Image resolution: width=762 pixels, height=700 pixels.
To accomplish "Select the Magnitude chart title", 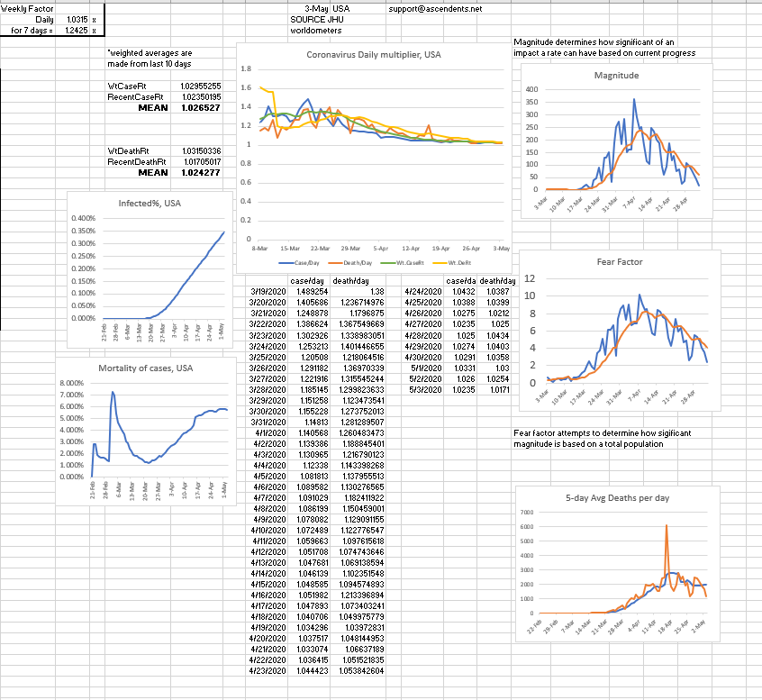I will tap(617, 76).
